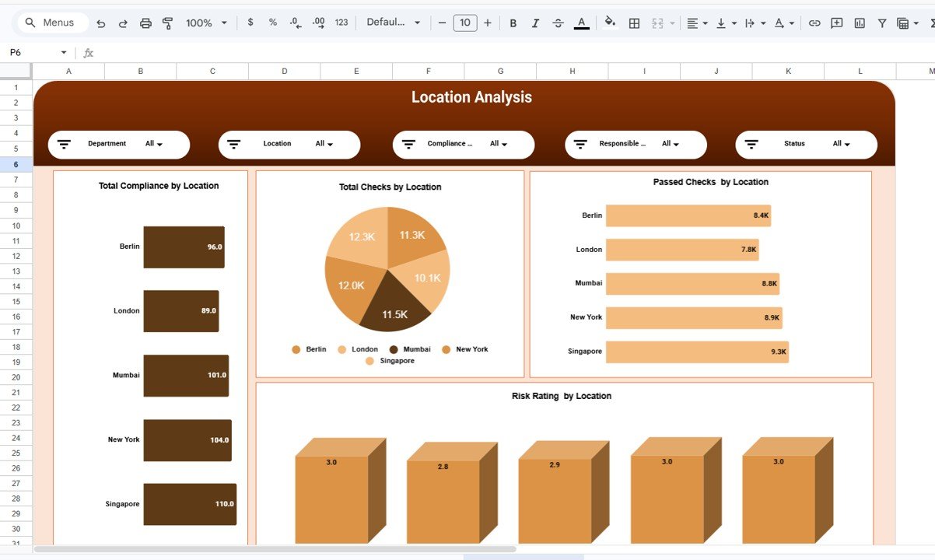Open the text color picker
This screenshot has height=560, width=935.
581,23
